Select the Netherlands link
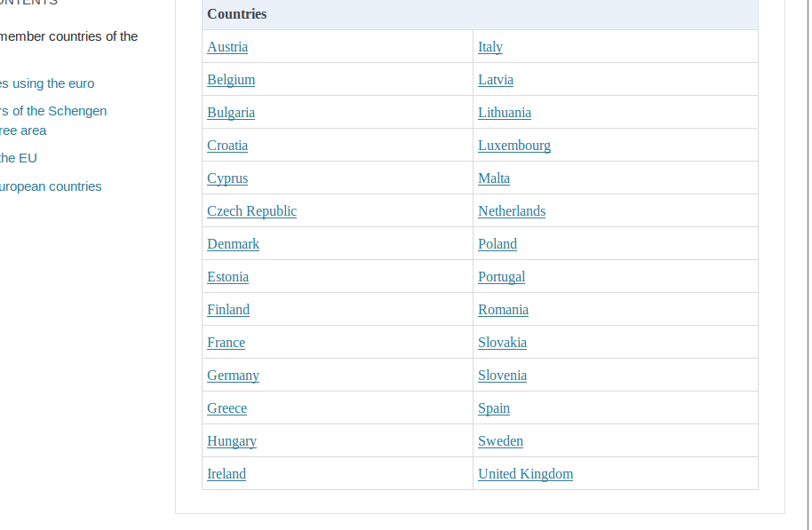This screenshot has height=530, width=812. 512,211
